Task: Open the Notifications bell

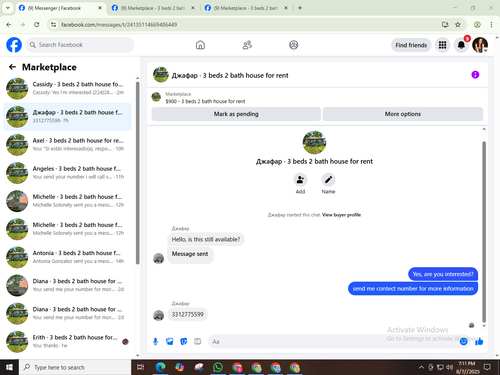Action: [461, 45]
